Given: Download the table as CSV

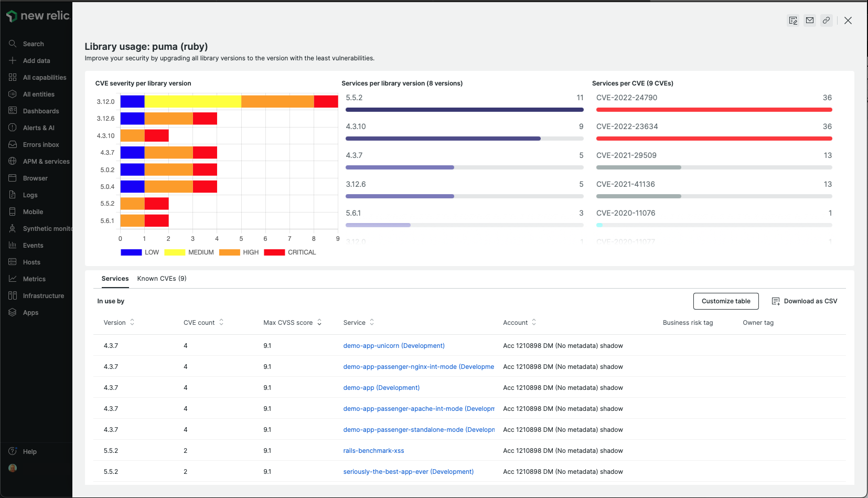Looking at the screenshot, I should (x=805, y=301).
